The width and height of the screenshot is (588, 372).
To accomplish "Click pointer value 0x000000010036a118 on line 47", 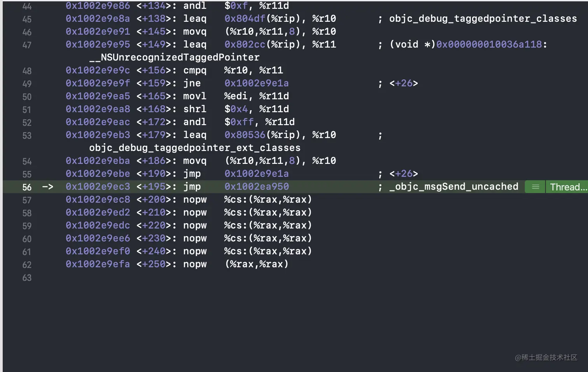I will [x=489, y=44].
